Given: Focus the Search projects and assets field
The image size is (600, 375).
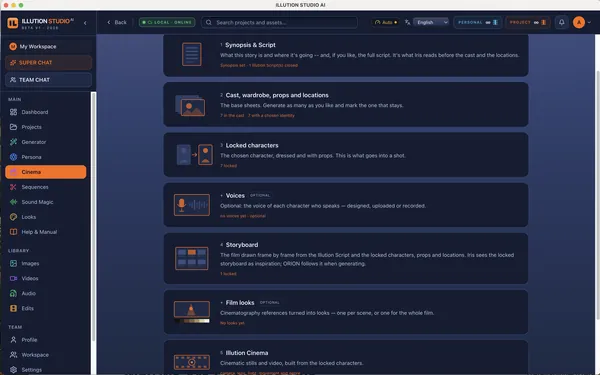Looking at the screenshot, I should tap(280, 23).
